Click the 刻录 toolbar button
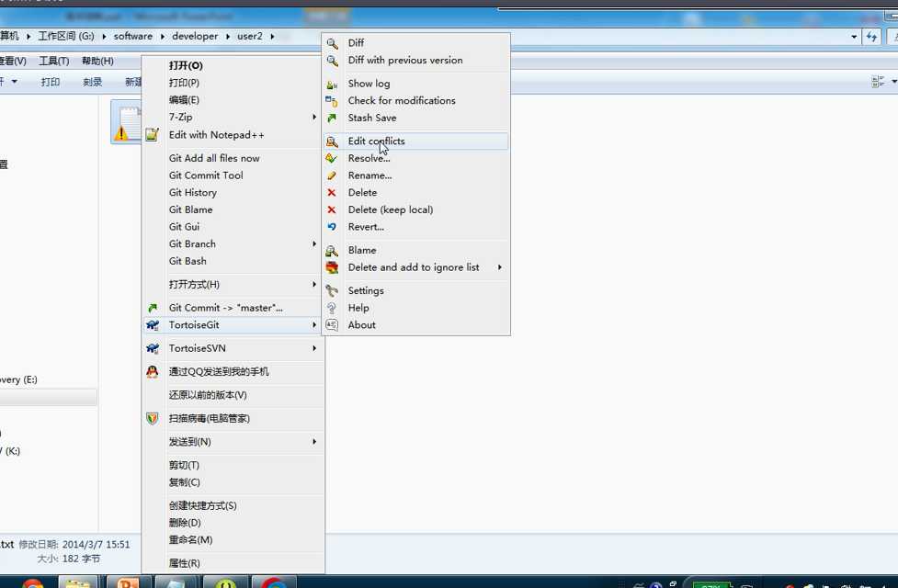 (92, 83)
